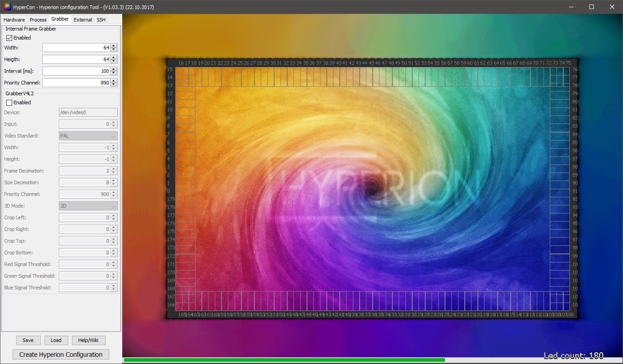Select the Grabber tab
Screen dimensions: 623x364
coord(60,19)
